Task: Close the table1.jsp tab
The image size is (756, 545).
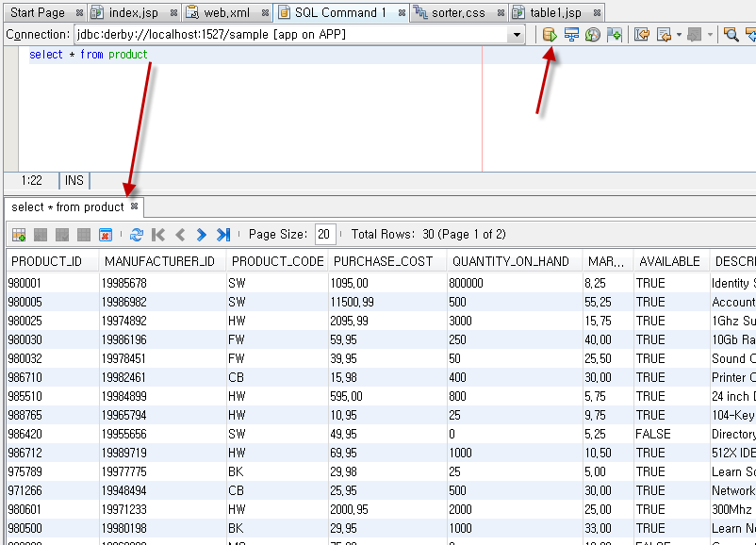Action: pyautogui.click(x=597, y=12)
